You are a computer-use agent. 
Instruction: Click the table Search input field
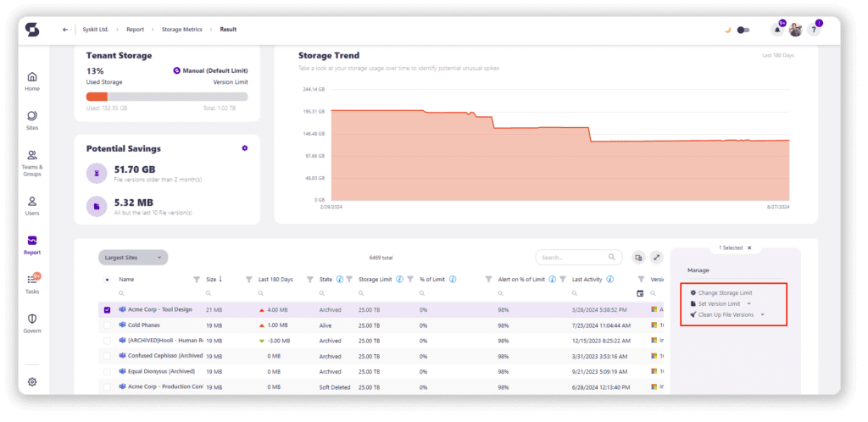pos(578,257)
